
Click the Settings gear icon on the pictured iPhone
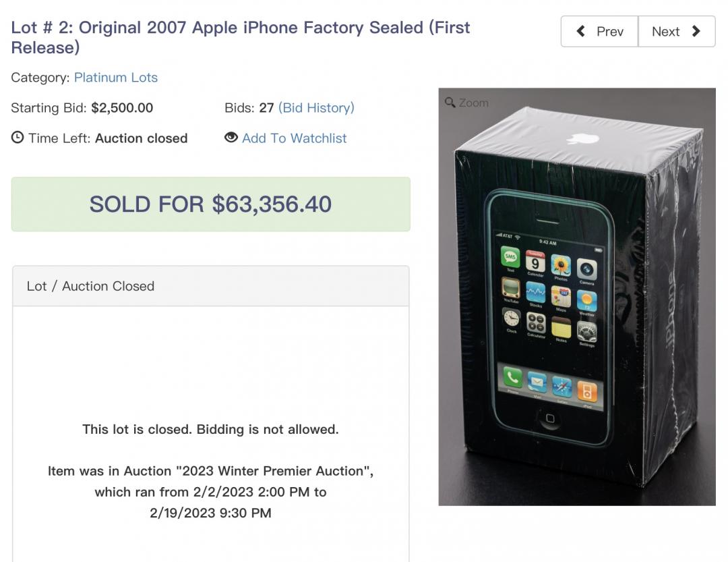pyautogui.click(x=586, y=331)
